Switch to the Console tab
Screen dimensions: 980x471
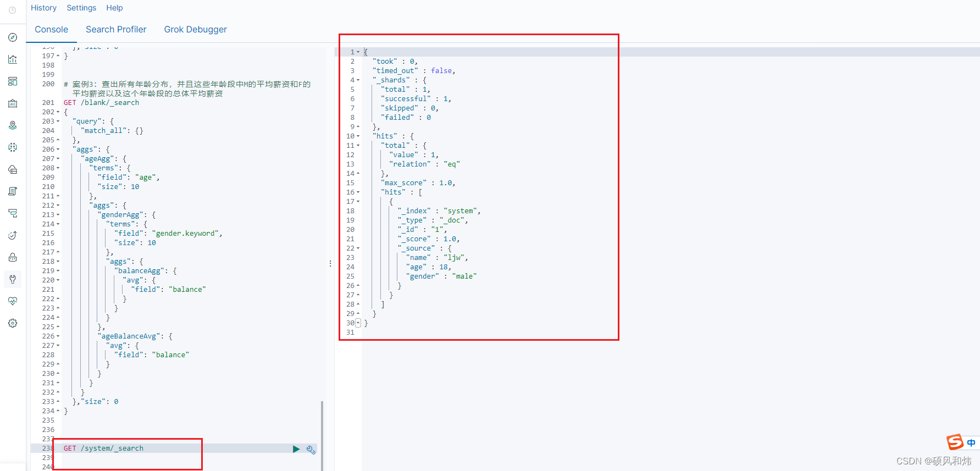pyautogui.click(x=52, y=30)
